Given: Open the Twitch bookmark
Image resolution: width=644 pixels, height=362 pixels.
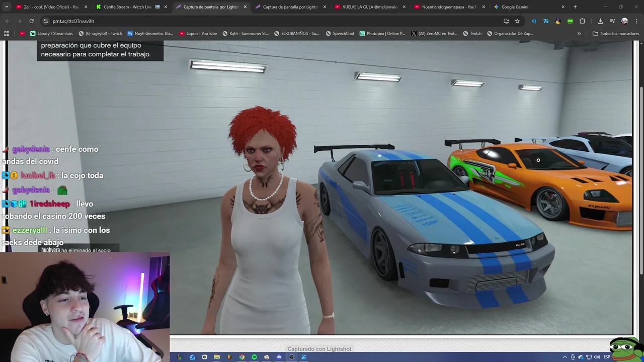Looking at the screenshot, I should click(x=472, y=34).
